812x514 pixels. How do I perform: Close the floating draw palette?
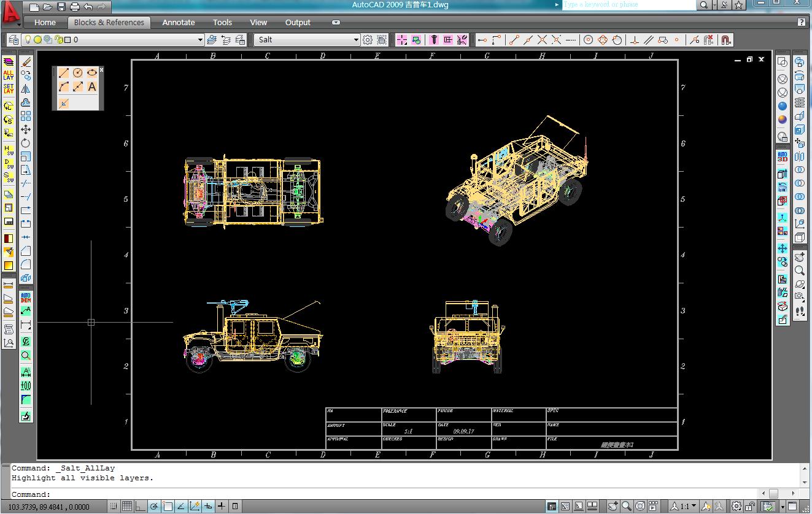coord(101,70)
